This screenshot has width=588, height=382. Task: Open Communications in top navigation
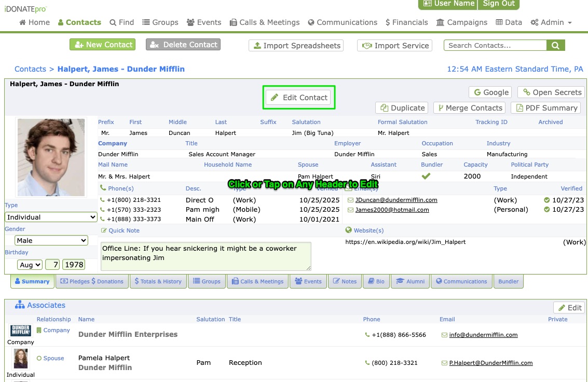pos(343,22)
